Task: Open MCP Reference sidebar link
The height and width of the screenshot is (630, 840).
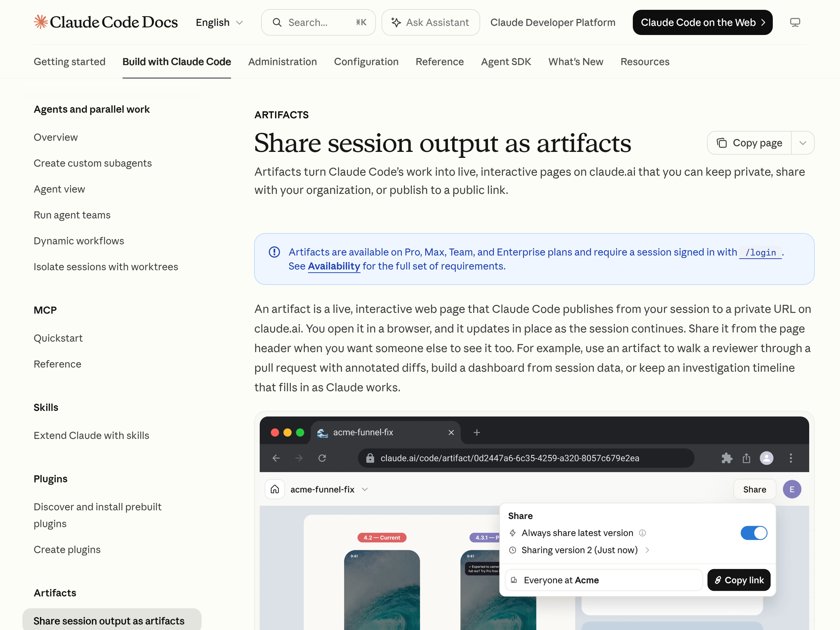Action: tap(57, 364)
